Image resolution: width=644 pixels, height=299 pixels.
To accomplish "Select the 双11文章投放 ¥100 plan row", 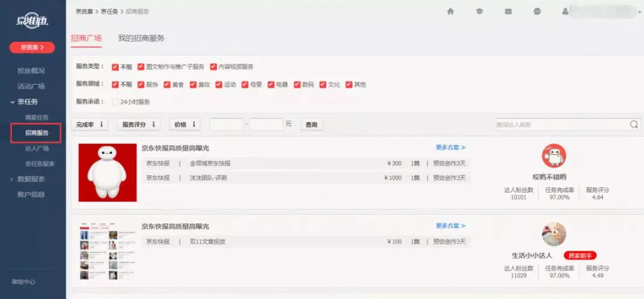I will pyautogui.click(x=305, y=241).
